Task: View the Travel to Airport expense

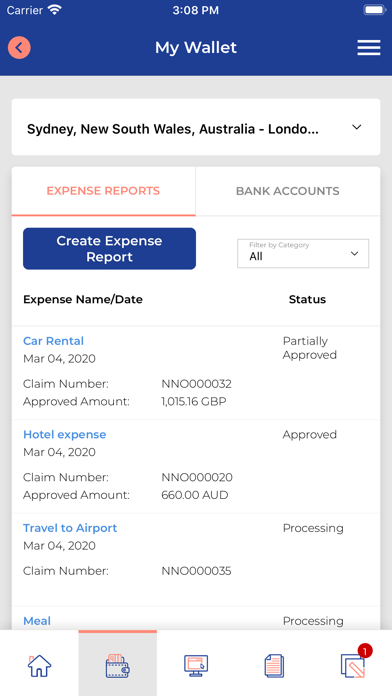Action: [70, 528]
